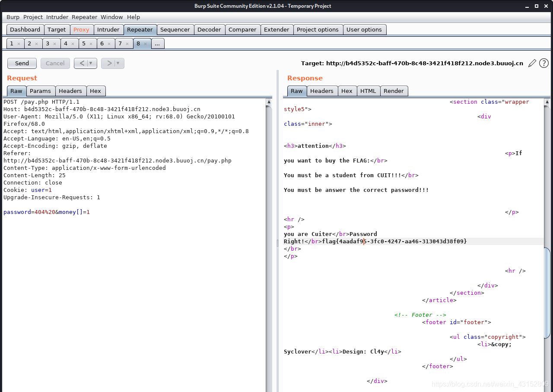
Task: Select repeater tab 7
Action: 120,43
